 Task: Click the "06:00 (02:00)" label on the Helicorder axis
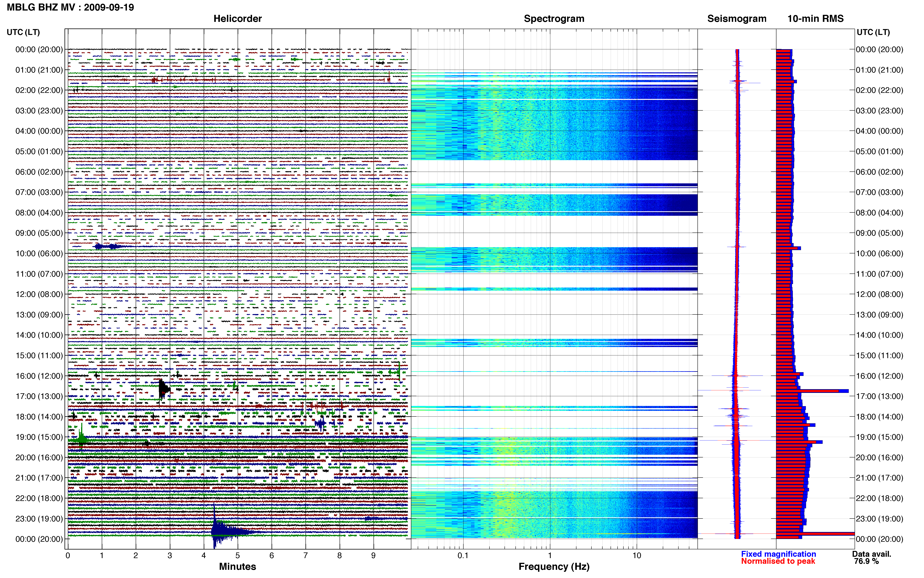tap(39, 172)
